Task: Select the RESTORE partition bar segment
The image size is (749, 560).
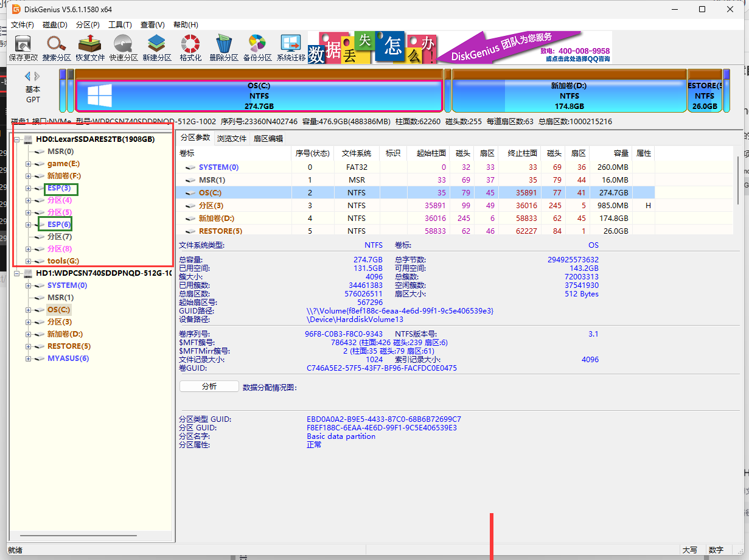Action: coord(704,91)
